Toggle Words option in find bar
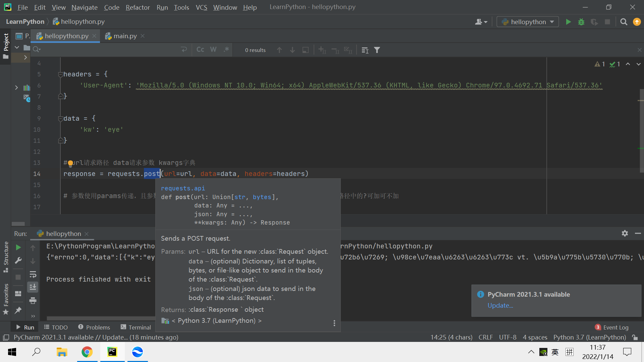Image resolution: width=644 pixels, height=362 pixels. tap(213, 50)
